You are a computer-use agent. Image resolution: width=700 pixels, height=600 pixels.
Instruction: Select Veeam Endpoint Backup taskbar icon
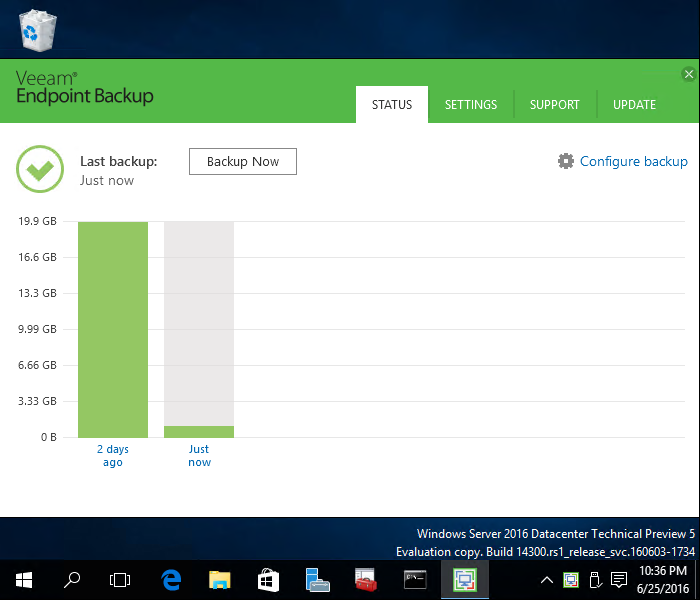coord(465,580)
